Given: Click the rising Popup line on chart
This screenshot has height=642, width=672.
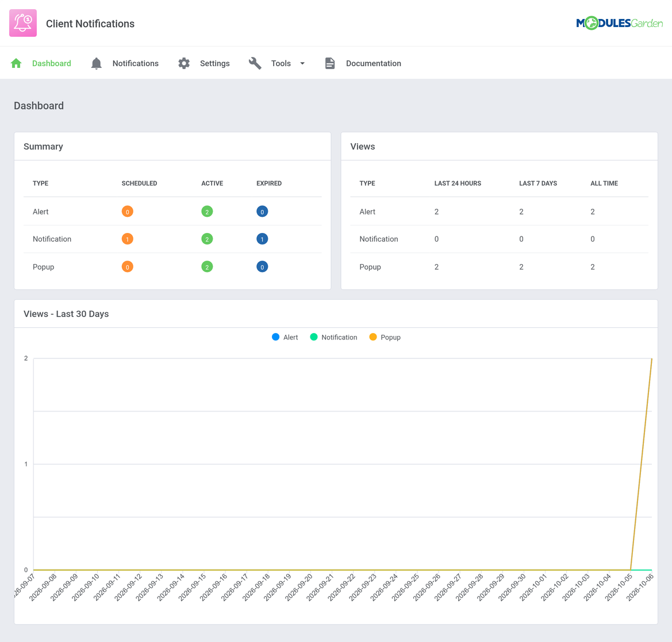Looking at the screenshot, I should [x=641, y=464].
